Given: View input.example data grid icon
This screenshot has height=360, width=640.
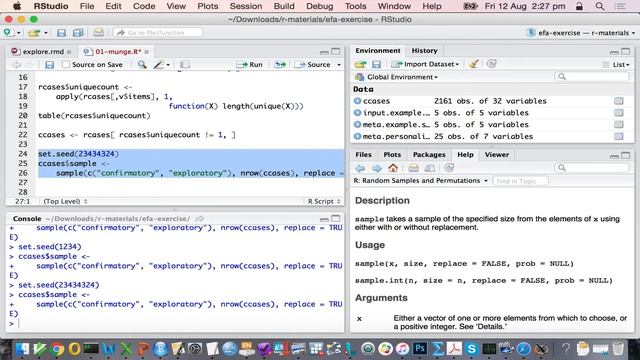Looking at the screenshot, I should tap(619, 113).
